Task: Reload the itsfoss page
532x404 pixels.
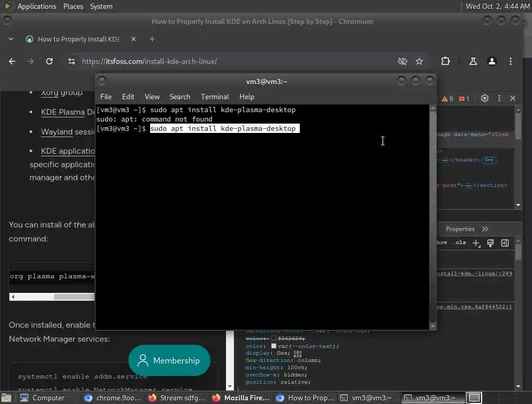Action: [x=49, y=61]
